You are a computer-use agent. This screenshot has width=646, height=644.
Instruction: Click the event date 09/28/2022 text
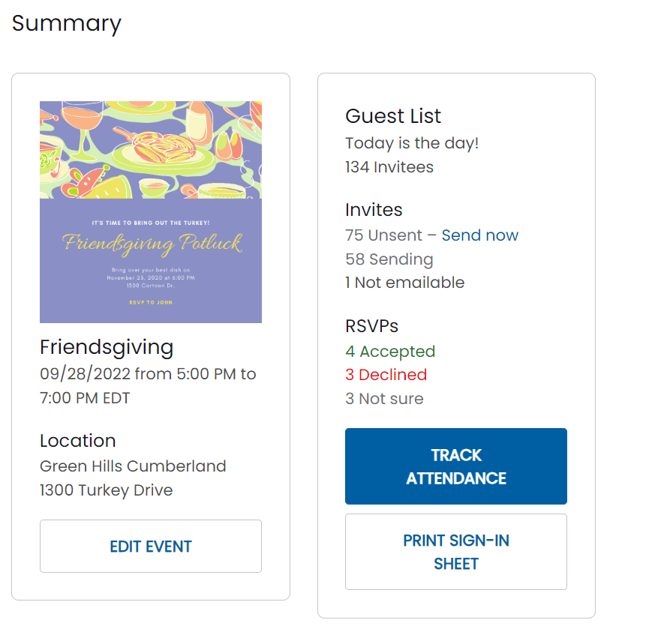pos(86,374)
